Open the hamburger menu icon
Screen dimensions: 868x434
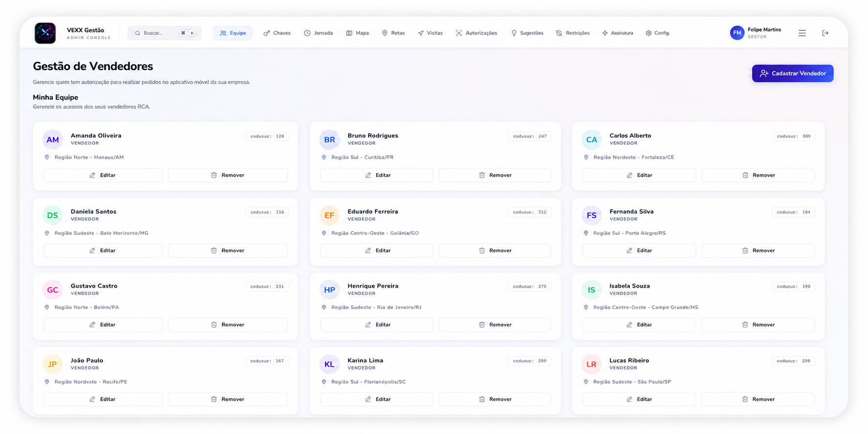(x=802, y=33)
